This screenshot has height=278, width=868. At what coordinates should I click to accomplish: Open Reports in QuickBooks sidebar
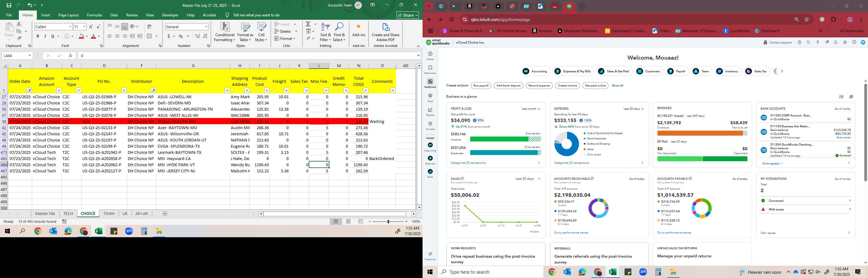click(430, 112)
